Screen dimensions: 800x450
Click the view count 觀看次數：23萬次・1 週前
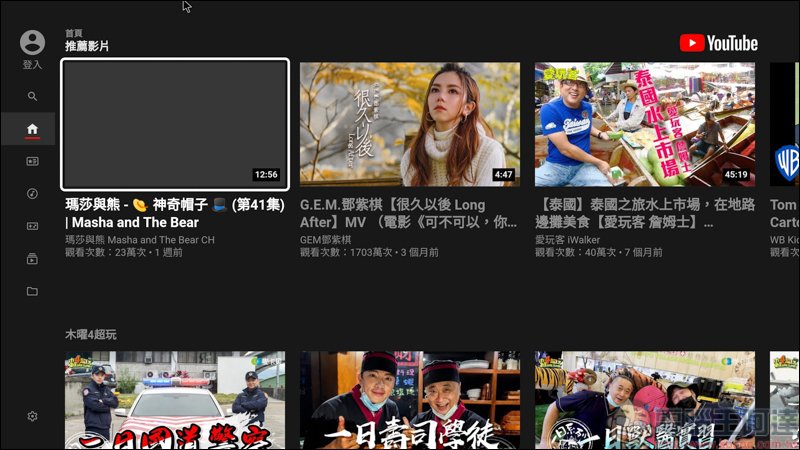pyautogui.click(x=124, y=253)
